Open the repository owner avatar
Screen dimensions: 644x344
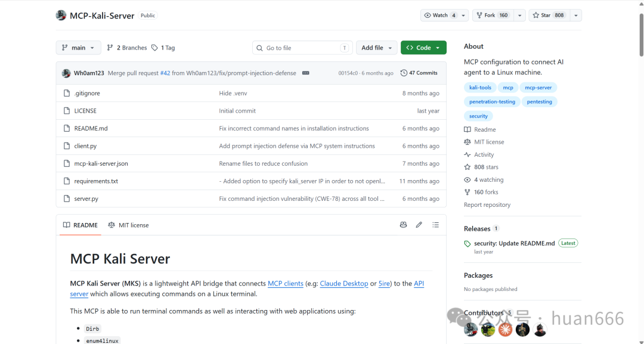point(61,15)
